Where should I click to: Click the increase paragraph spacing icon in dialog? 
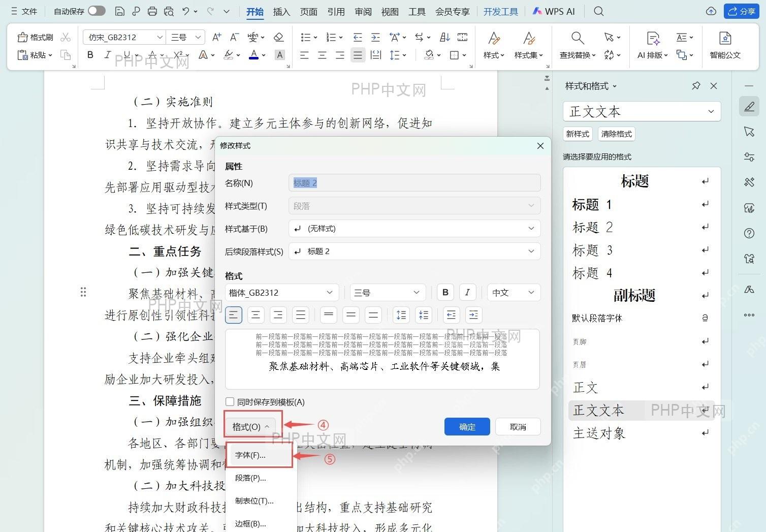click(x=401, y=315)
